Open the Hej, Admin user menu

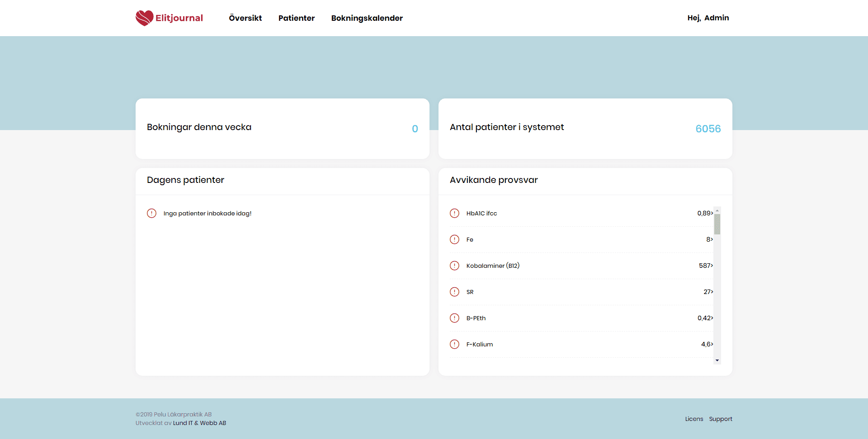tap(708, 18)
